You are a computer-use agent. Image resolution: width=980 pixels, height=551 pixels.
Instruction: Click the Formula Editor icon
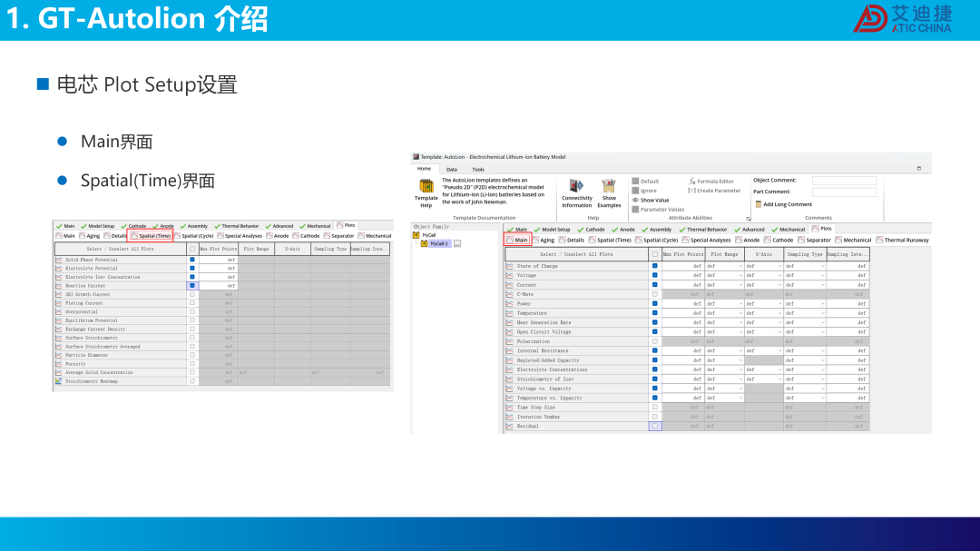(692, 182)
